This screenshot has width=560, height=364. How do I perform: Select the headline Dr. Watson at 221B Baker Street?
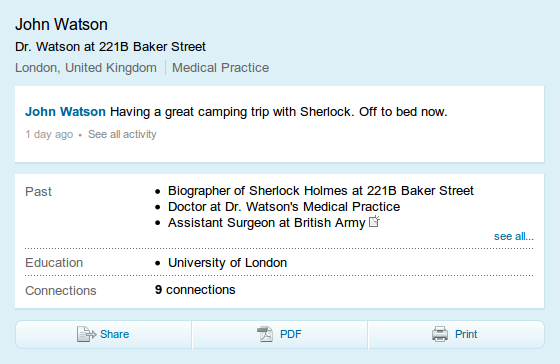tap(110, 47)
